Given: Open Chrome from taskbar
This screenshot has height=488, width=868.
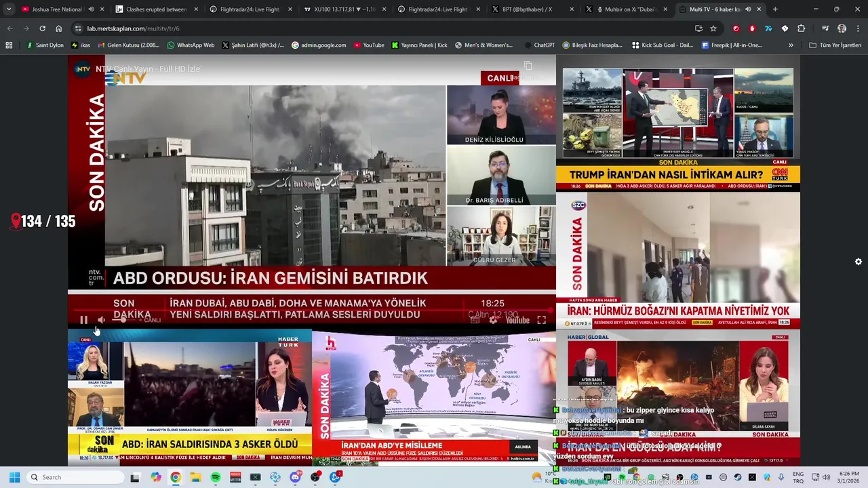Looking at the screenshot, I should (x=176, y=477).
